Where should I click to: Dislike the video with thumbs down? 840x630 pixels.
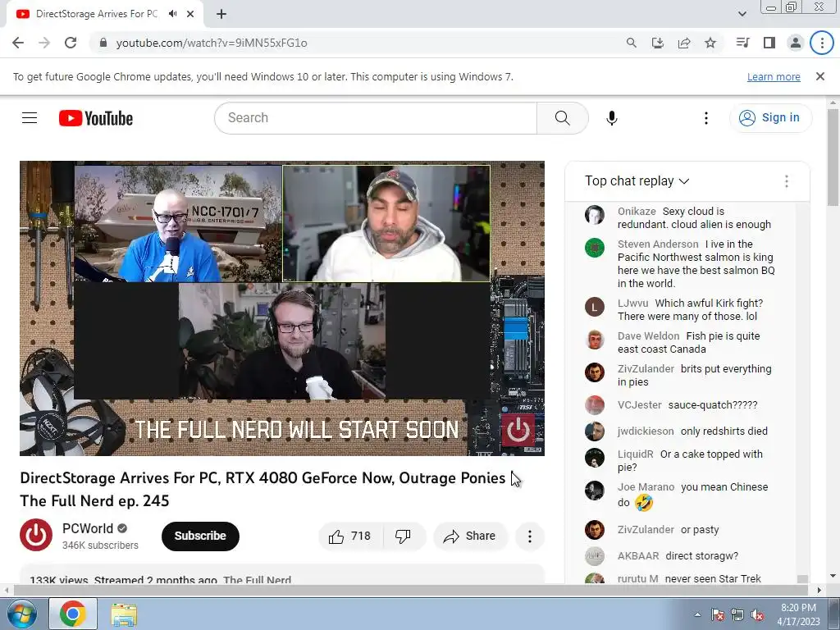[403, 536]
